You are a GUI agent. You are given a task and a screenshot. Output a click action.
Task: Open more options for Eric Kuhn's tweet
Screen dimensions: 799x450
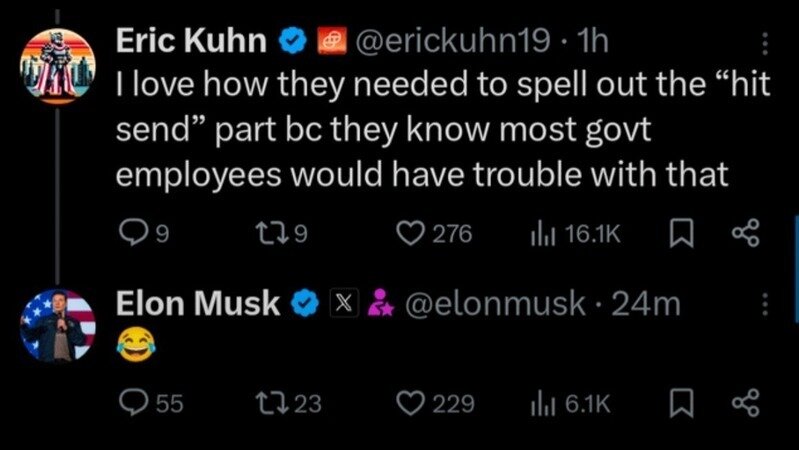pos(765,45)
